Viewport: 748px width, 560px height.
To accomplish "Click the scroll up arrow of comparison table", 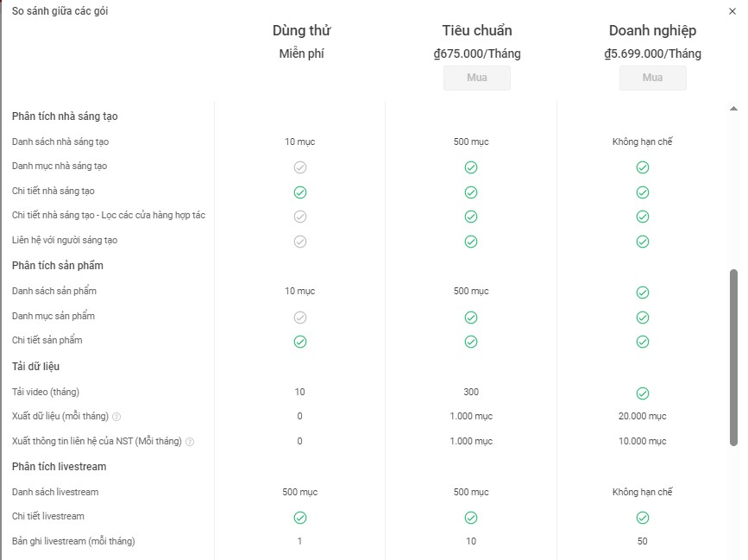I will click(x=734, y=108).
